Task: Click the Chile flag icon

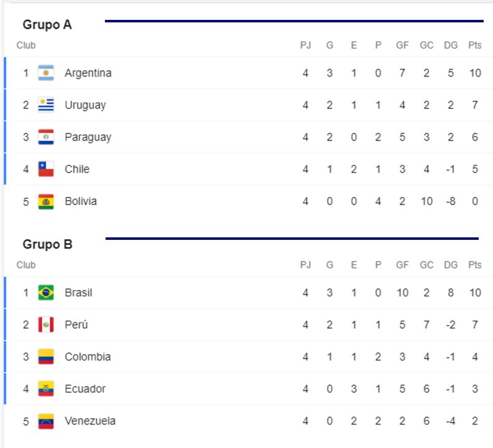Action: [46, 169]
